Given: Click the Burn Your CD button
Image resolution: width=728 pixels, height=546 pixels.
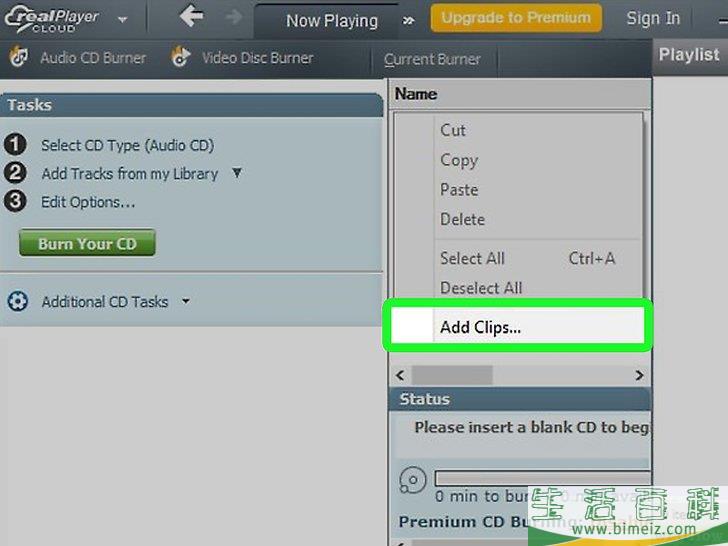Looking at the screenshot, I should 87,243.
